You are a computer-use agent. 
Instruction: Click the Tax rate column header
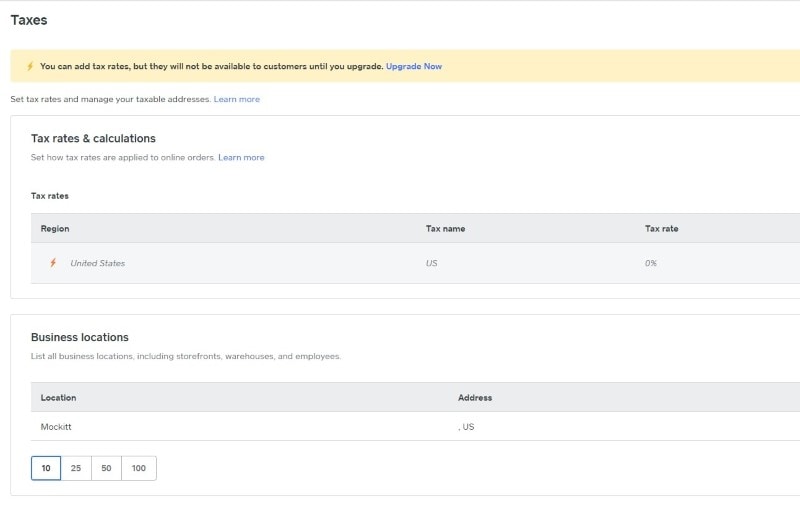point(662,229)
